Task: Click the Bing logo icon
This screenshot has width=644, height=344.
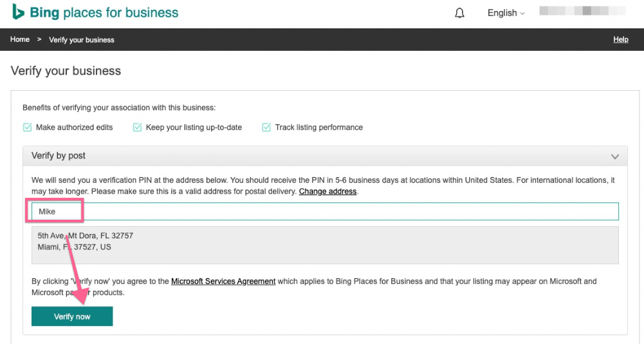Action: (18, 12)
